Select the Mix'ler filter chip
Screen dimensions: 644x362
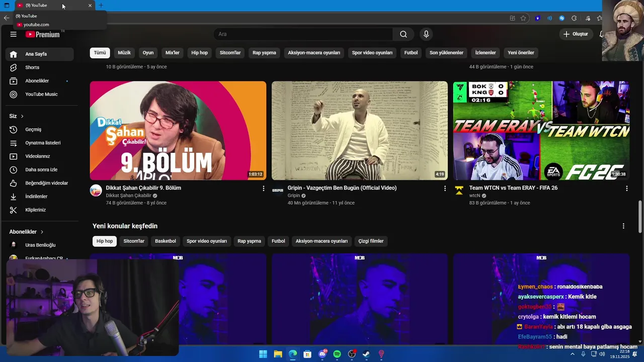click(173, 53)
